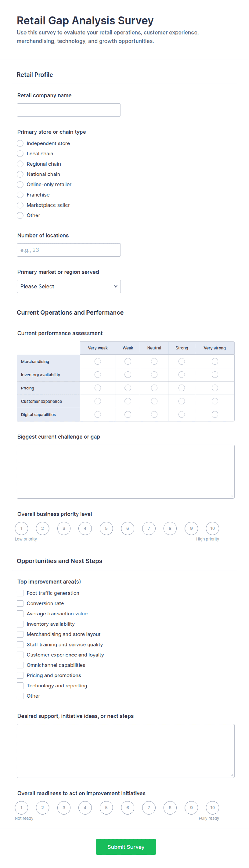The image size is (249, 868).
Task: Select the Independent store radio option
Action: coord(20,144)
